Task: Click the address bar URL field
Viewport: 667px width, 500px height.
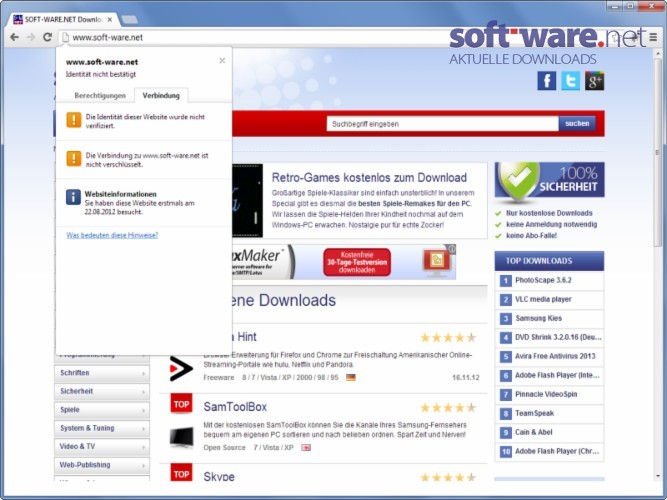Action: [x=255, y=37]
